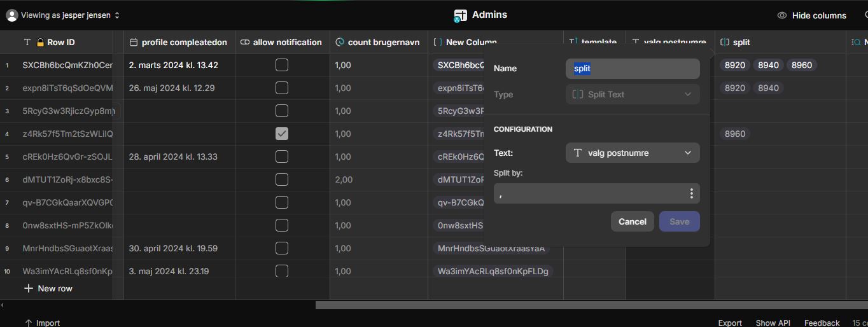
Task: Open the Feedback link
Action: coord(822,323)
